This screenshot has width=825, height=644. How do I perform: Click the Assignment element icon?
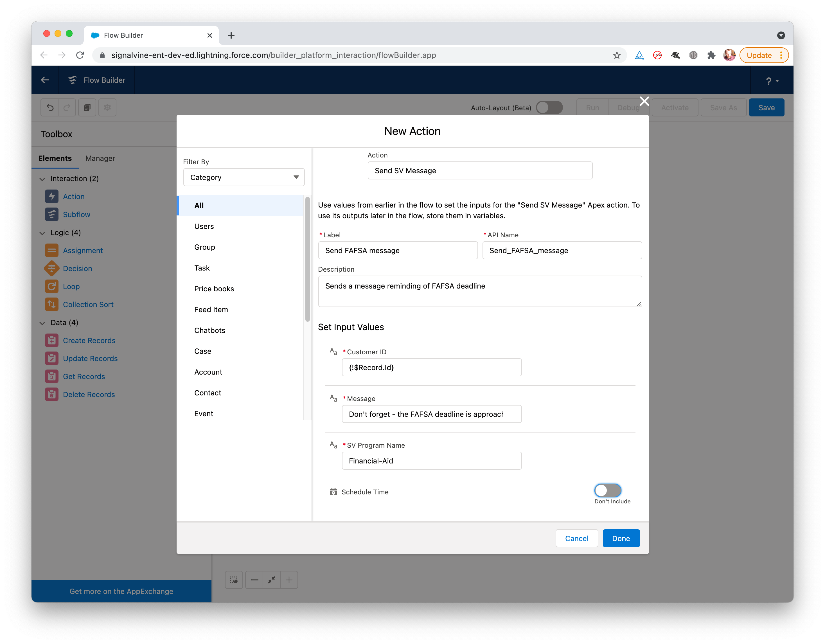[52, 250]
